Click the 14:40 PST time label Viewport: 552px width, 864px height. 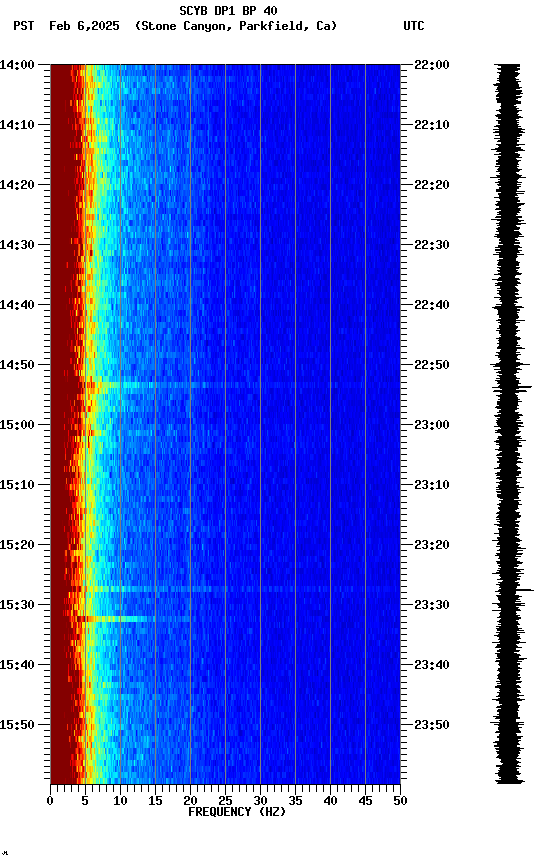point(17,305)
